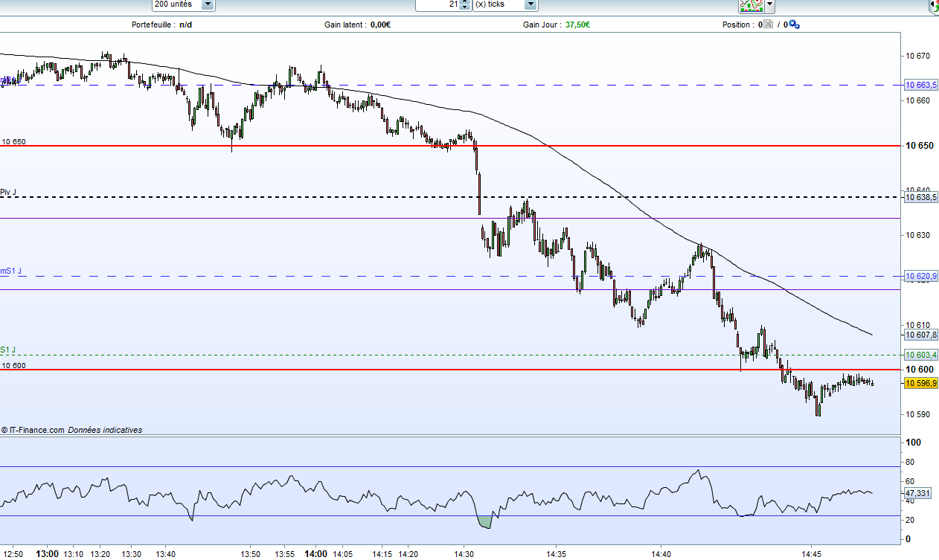The image size is (939, 560).
Task: Click the Gain Jour 37,50€ value
Action: point(577,25)
